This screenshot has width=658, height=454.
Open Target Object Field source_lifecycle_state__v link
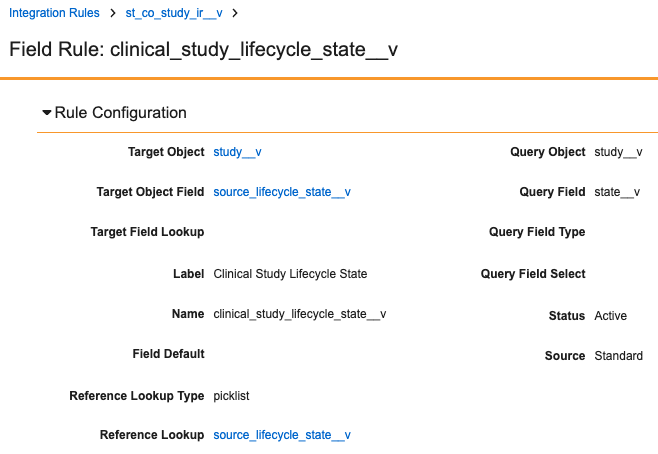pyautogui.click(x=282, y=192)
